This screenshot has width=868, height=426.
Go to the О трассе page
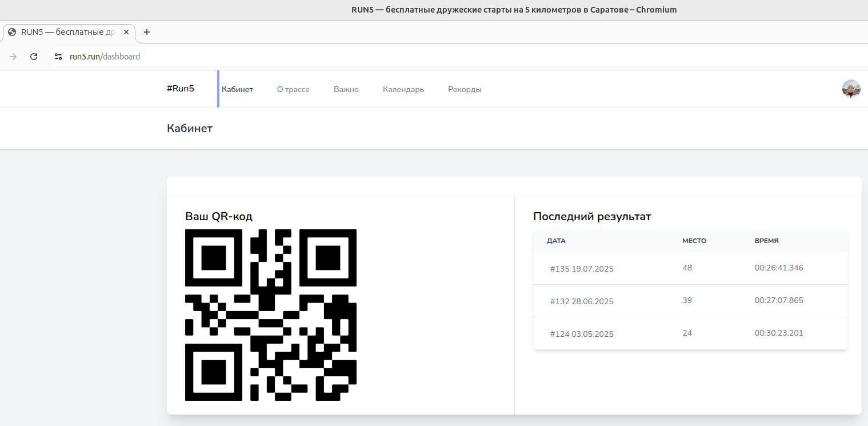tap(293, 89)
